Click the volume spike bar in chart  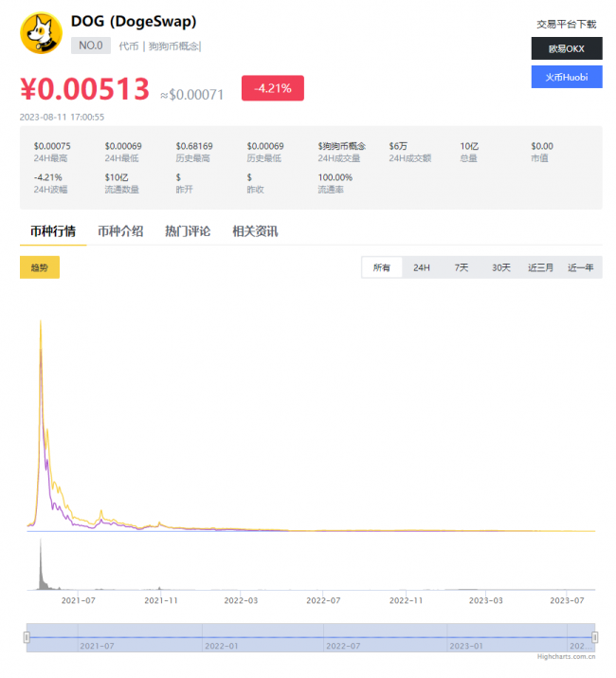tap(41, 566)
